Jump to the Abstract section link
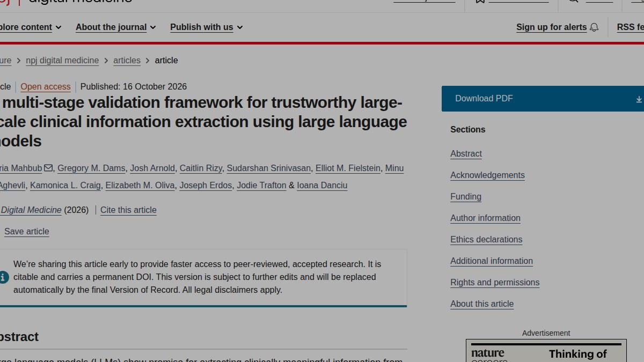The width and height of the screenshot is (644, 362). click(466, 154)
